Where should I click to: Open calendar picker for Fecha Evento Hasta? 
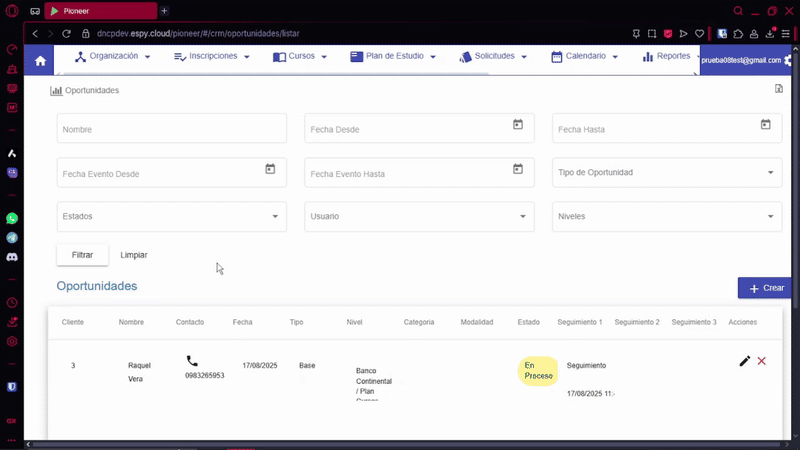(x=518, y=170)
